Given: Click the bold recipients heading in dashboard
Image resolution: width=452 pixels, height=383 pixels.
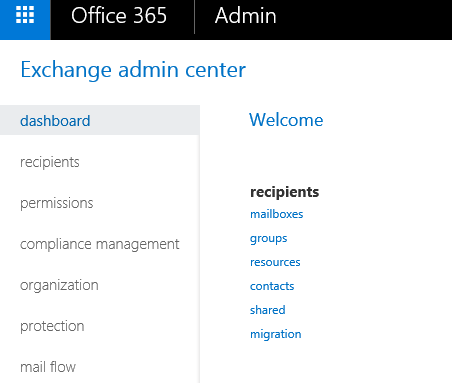Looking at the screenshot, I should coord(285,192).
